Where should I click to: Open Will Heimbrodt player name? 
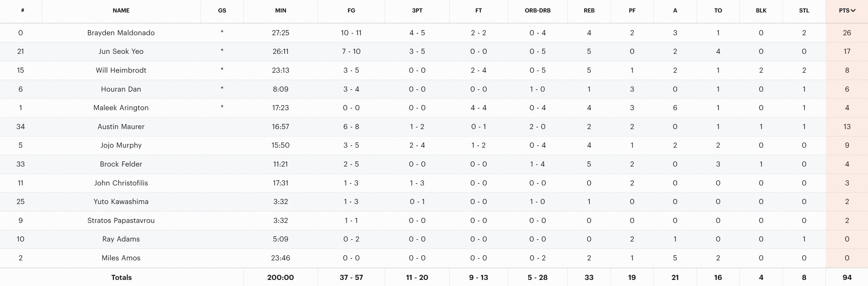point(121,70)
